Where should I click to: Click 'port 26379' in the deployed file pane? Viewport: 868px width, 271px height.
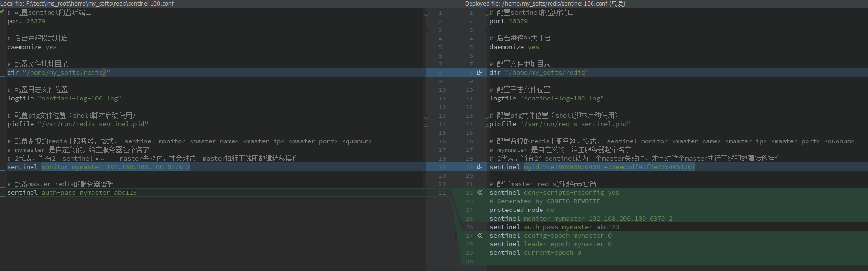pos(509,21)
